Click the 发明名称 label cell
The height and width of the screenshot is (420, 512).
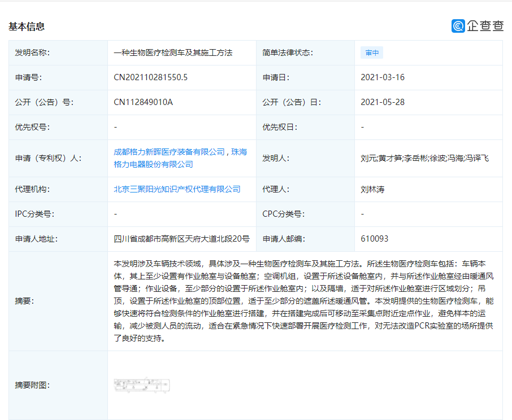pyautogui.click(x=58, y=53)
